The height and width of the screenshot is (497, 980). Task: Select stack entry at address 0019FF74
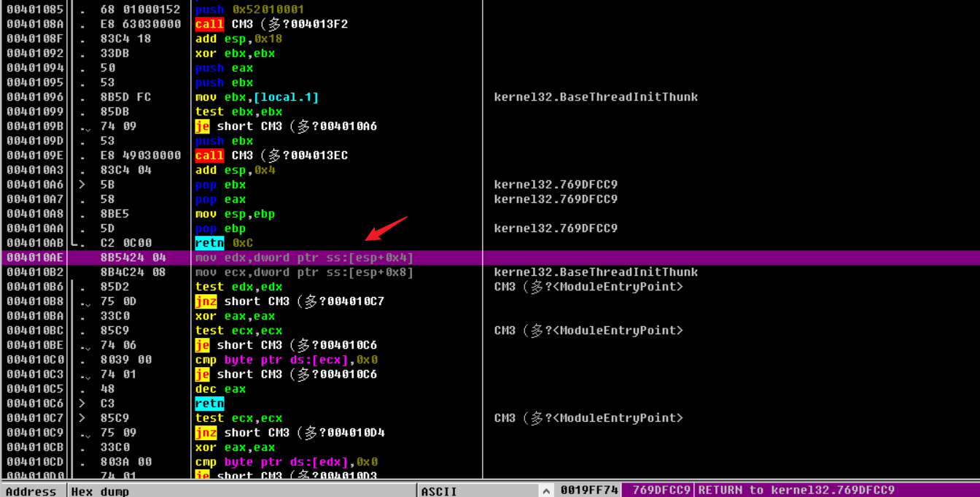coord(588,490)
